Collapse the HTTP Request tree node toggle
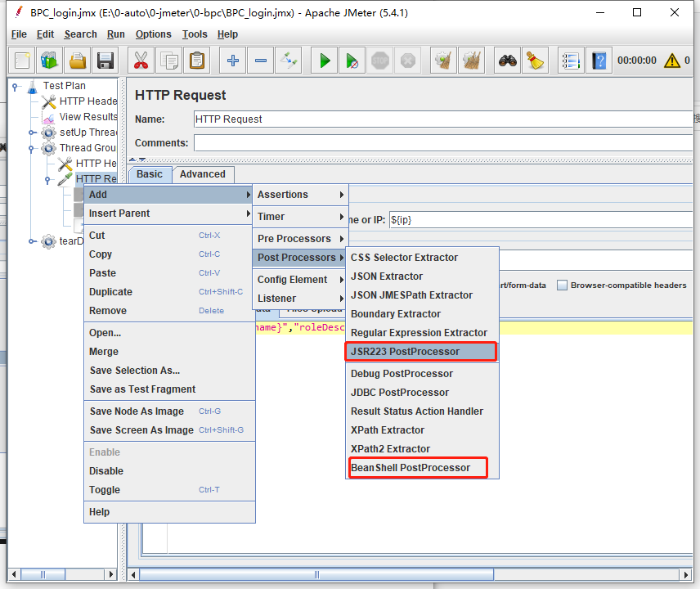 tap(47, 179)
